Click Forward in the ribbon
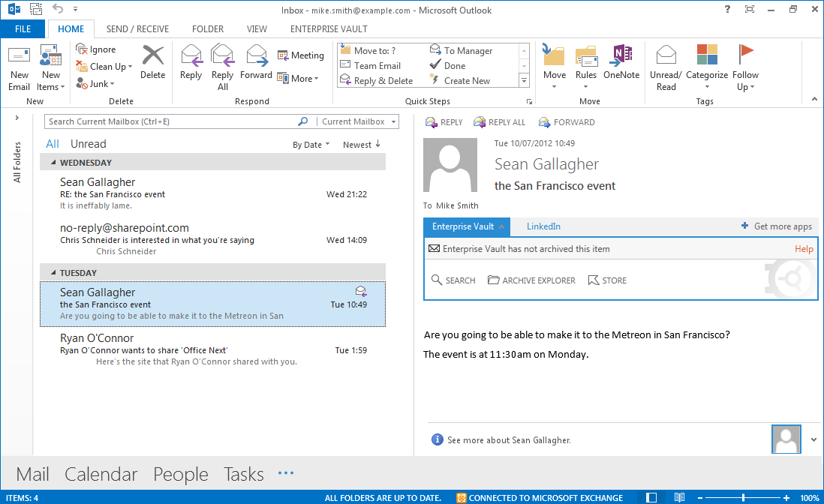 pos(256,62)
